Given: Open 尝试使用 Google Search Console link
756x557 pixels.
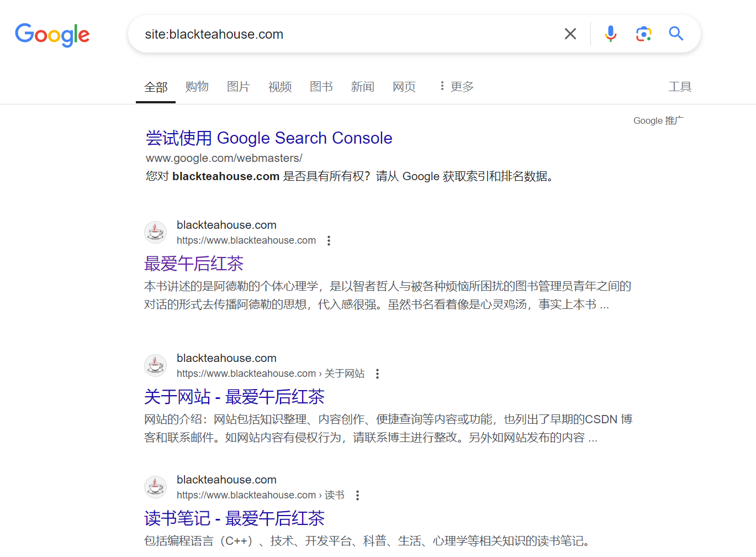Looking at the screenshot, I should point(269,138).
